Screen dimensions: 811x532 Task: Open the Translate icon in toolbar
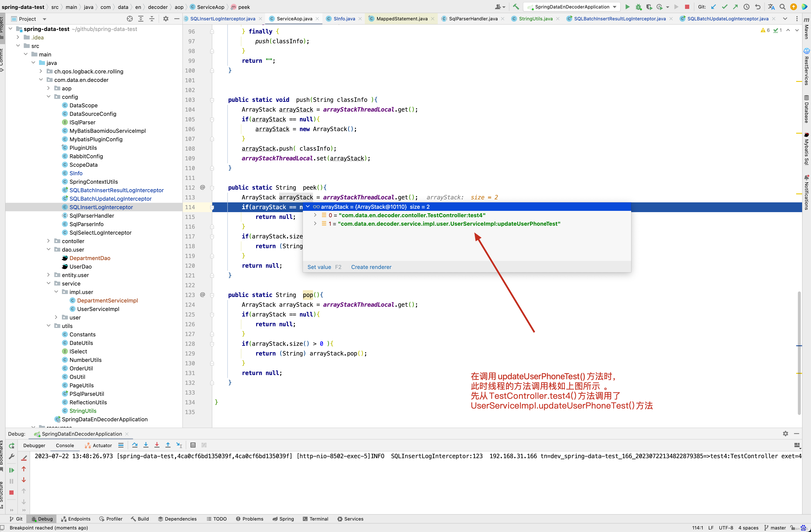click(x=772, y=7)
